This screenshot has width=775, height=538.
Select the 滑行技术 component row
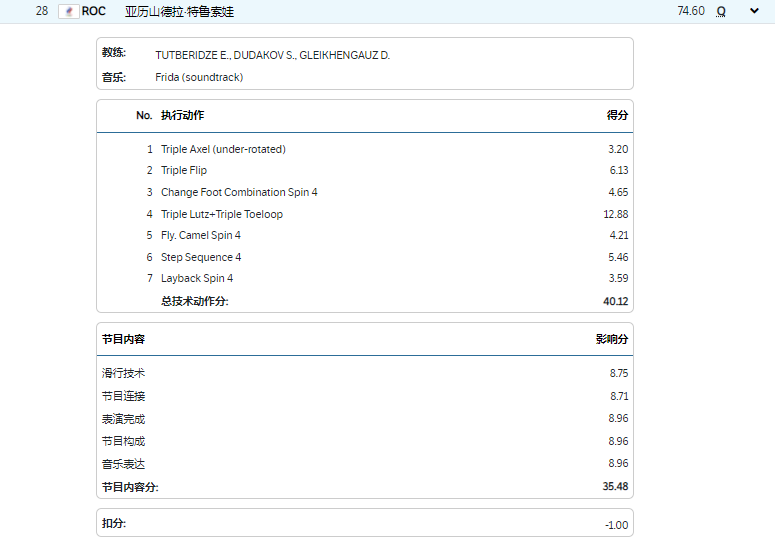365,373
